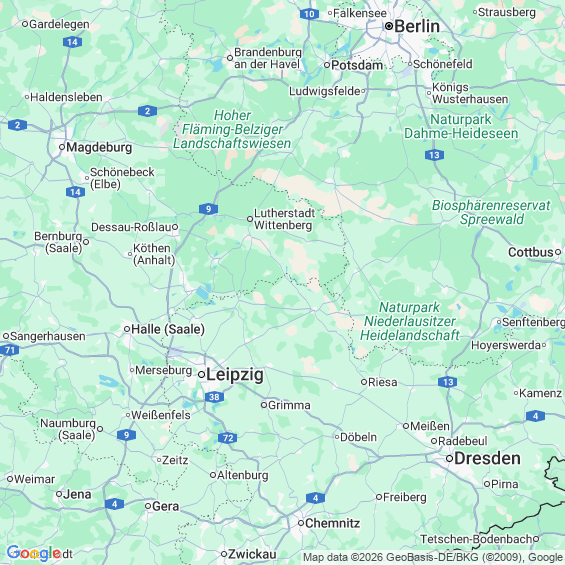Click the A10 highway shield near Falkensee
Image resolution: width=565 pixels, height=565 pixels.
(309, 14)
